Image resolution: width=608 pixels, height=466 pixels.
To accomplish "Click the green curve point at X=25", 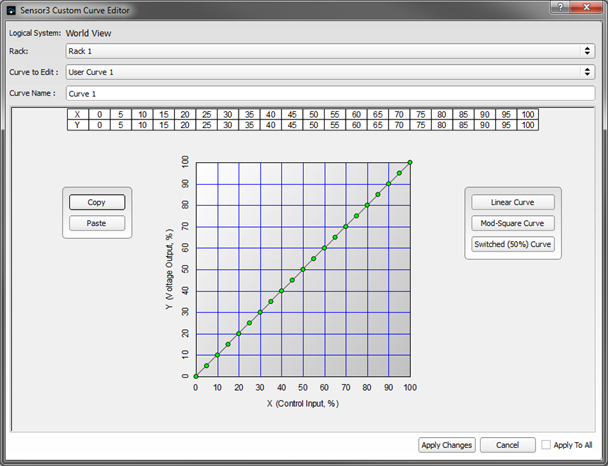I will point(249,323).
